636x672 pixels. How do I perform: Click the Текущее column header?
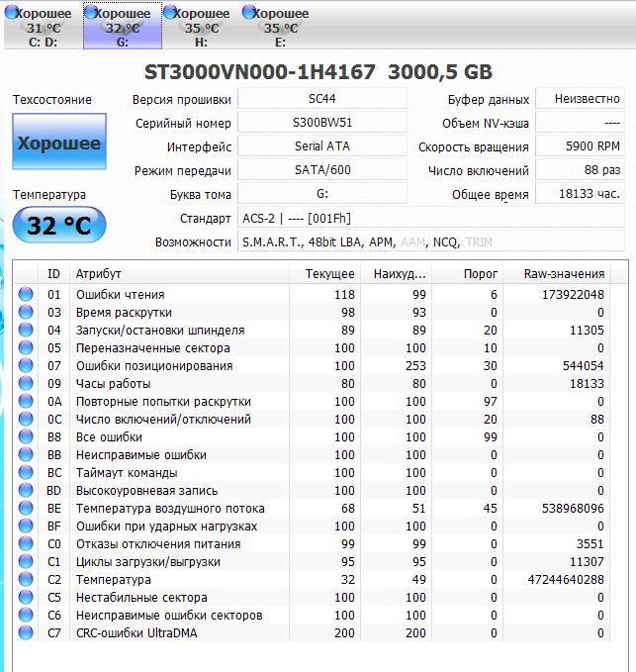click(x=324, y=274)
